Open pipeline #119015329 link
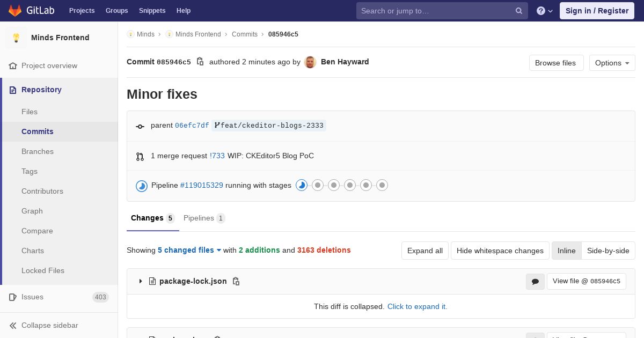Image resolution: width=644 pixels, height=338 pixels. click(202, 185)
